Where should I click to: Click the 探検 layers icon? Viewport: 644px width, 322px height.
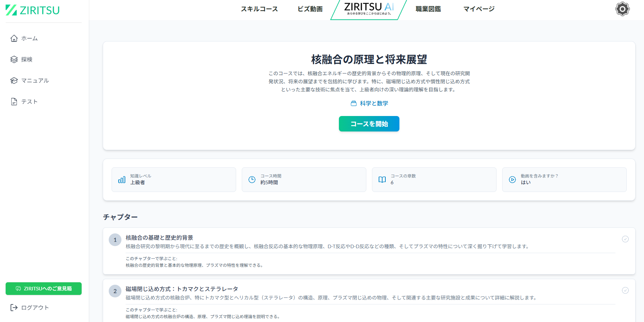click(x=14, y=59)
